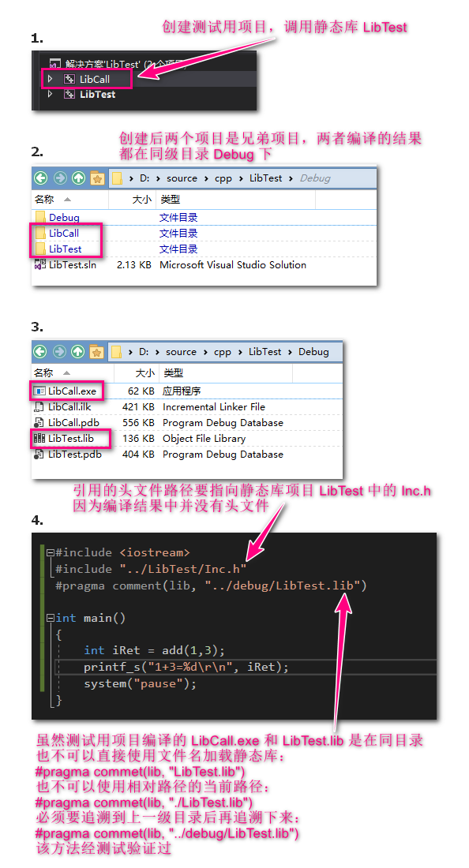Go up one level in window listing LibCall.exe
The image size is (469, 868).
78,351
